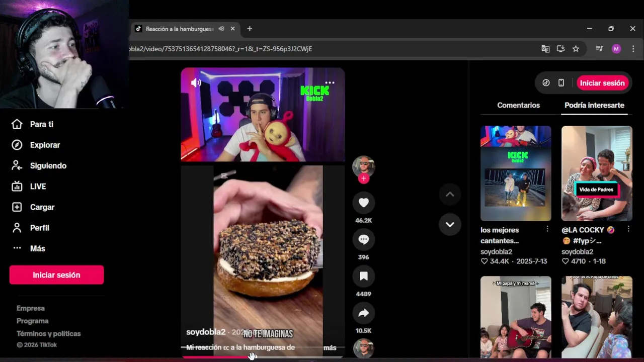Open the Programa footer link
The width and height of the screenshot is (644, 362).
33,321
